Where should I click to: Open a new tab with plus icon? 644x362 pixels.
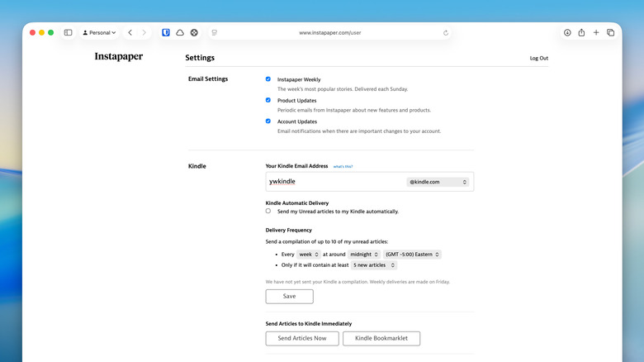(596, 33)
